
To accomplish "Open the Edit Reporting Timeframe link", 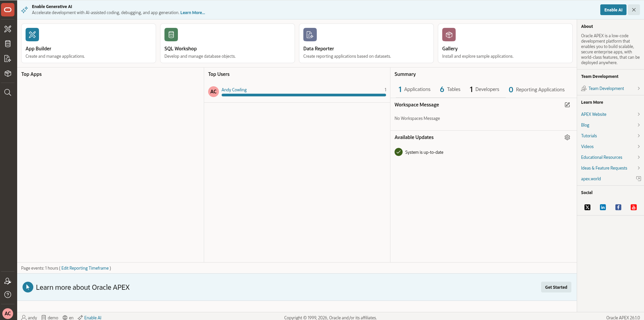I will pos(85,268).
